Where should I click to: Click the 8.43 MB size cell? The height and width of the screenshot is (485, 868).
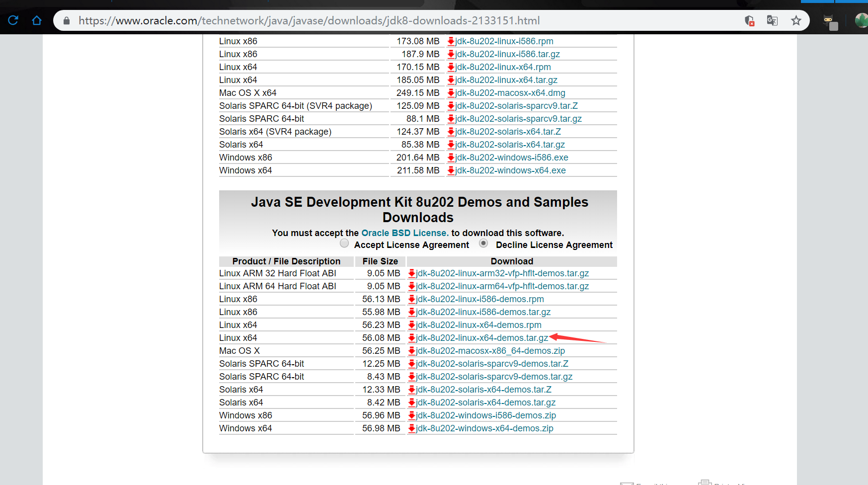[384, 377]
